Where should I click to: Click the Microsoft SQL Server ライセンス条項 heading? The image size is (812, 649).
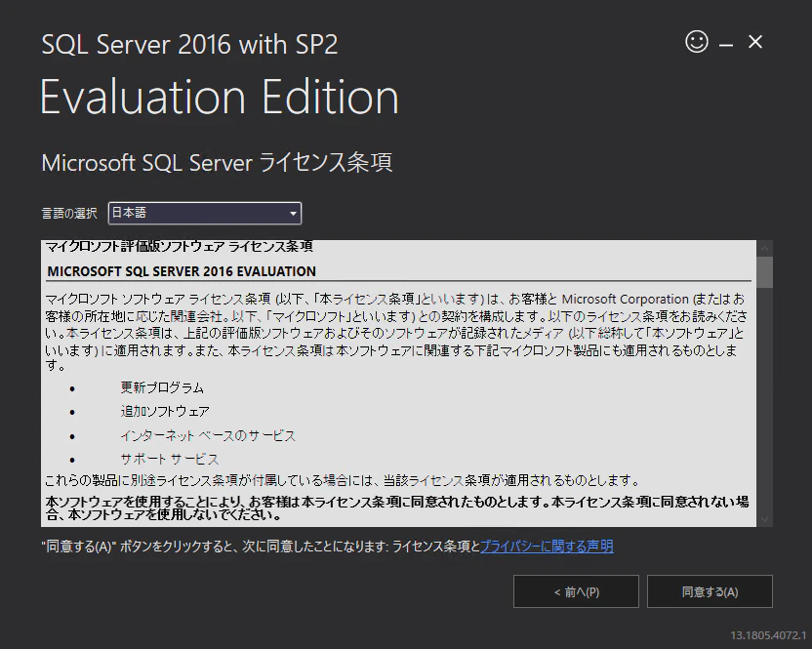[217, 163]
